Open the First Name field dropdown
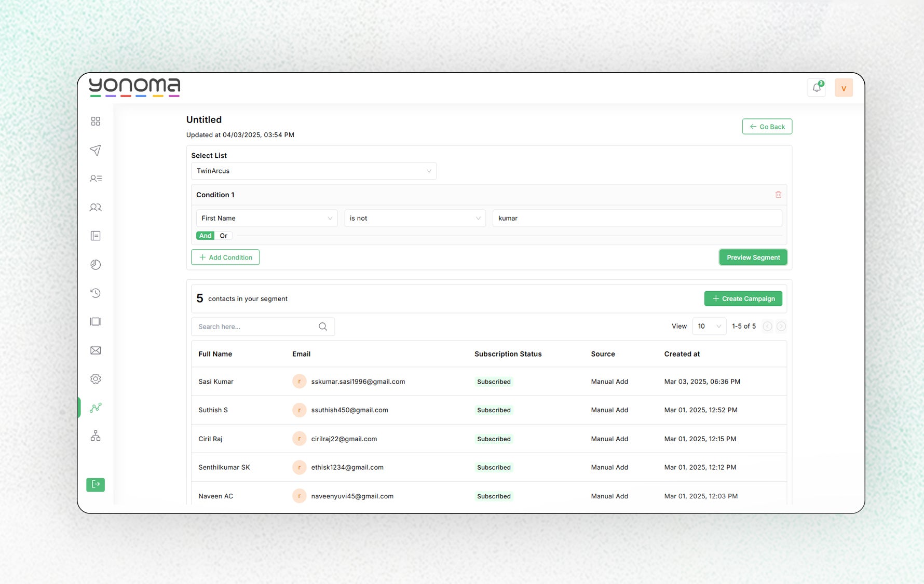 tap(267, 218)
